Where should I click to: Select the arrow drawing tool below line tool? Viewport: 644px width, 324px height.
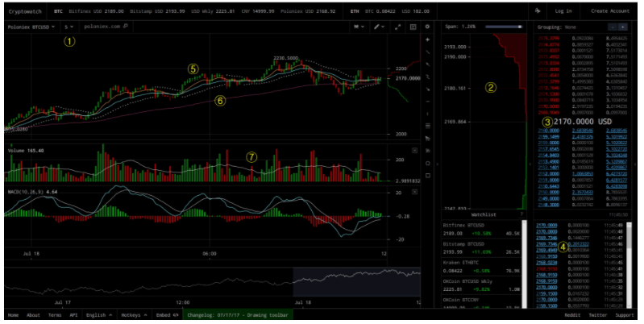coord(427,64)
